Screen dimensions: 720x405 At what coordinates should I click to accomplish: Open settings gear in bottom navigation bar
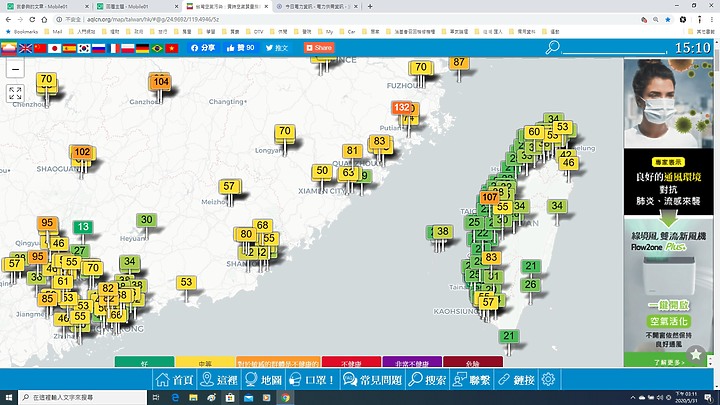(x=548, y=380)
